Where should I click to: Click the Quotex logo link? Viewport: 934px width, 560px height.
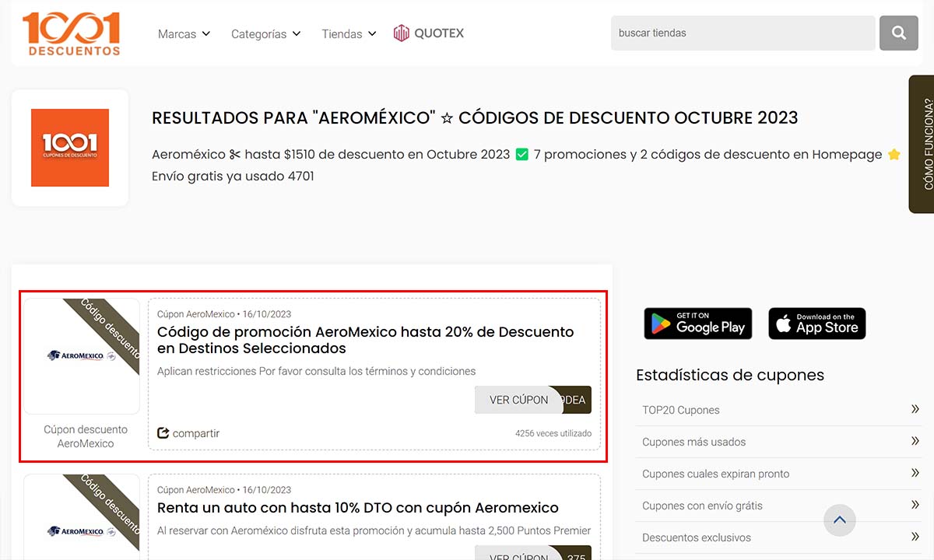(x=429, y=33)
